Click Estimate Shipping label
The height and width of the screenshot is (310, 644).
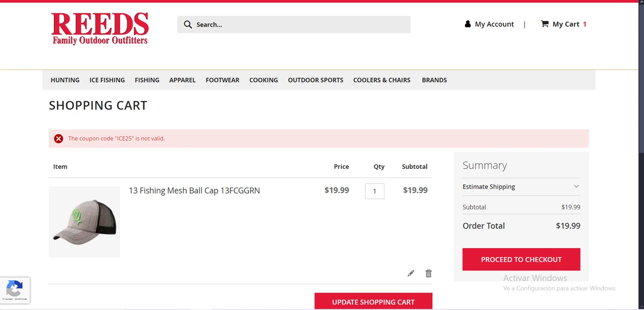pyautogui.click(x=489, y=187)
